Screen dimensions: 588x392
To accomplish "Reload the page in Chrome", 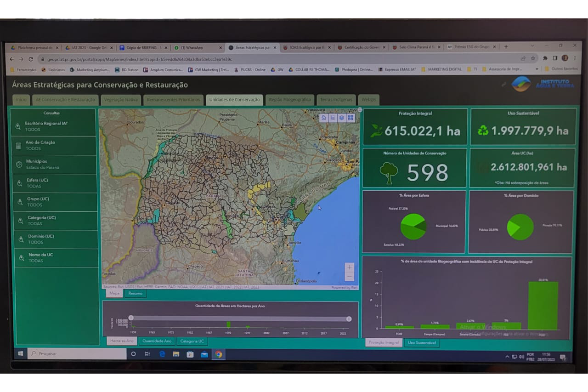I will tap(31, 59).
